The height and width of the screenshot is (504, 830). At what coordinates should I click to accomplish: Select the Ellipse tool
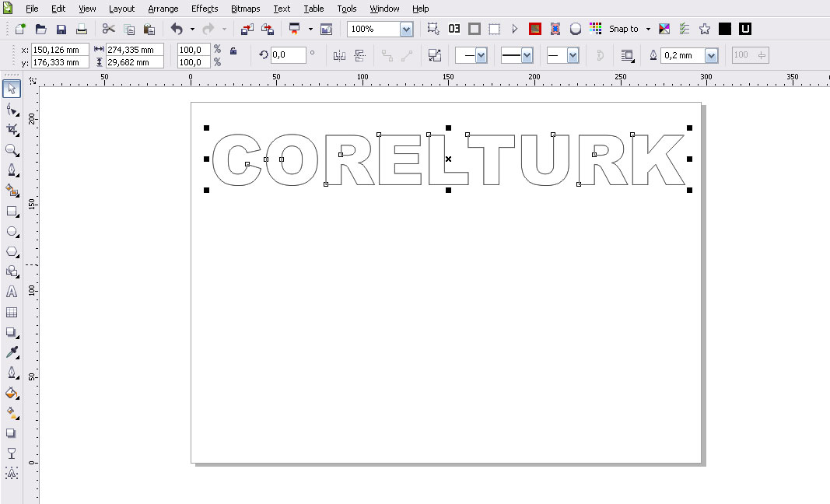tap(12, 231)
